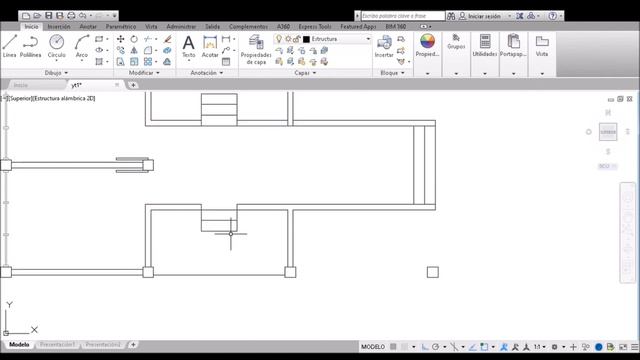Viewport: 640px width, 360px height.
Task: Switch to Presentación1 layout tab
Action: [58, 344]
